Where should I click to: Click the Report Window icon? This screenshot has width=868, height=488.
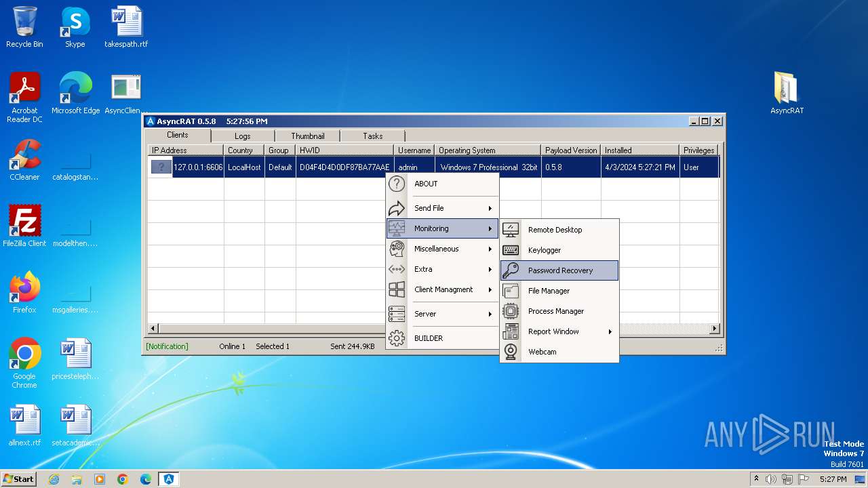pyautogui.click(x=511, y=331)
